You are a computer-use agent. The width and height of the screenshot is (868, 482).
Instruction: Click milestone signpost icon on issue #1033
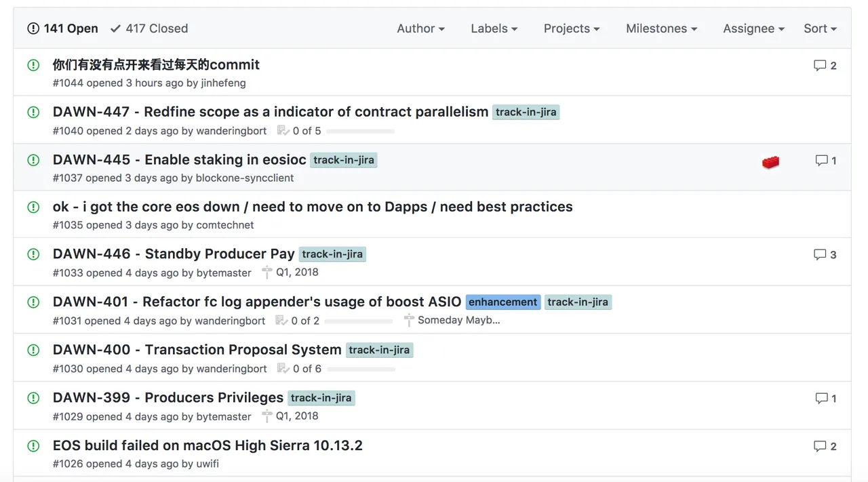pos(267,273)
